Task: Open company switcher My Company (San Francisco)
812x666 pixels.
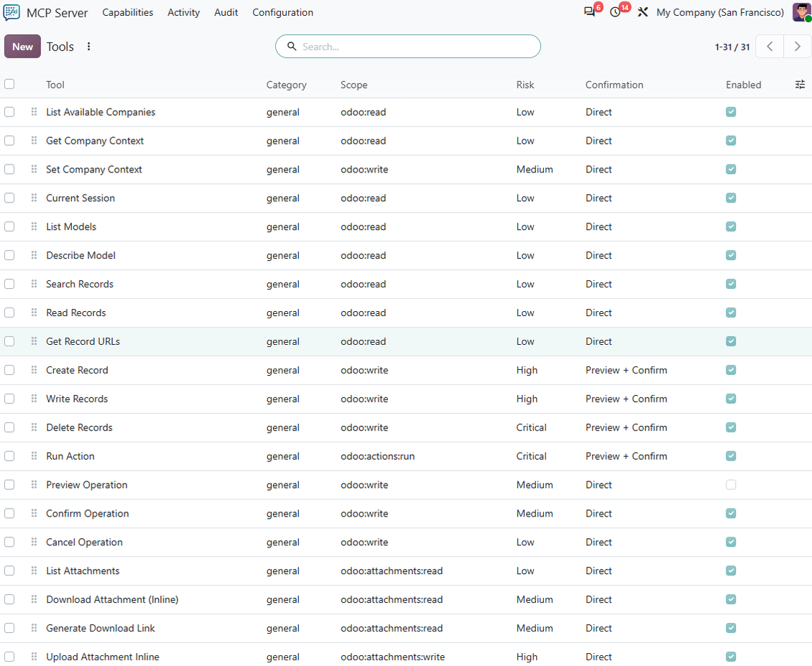Action: [x=720, y=12]
